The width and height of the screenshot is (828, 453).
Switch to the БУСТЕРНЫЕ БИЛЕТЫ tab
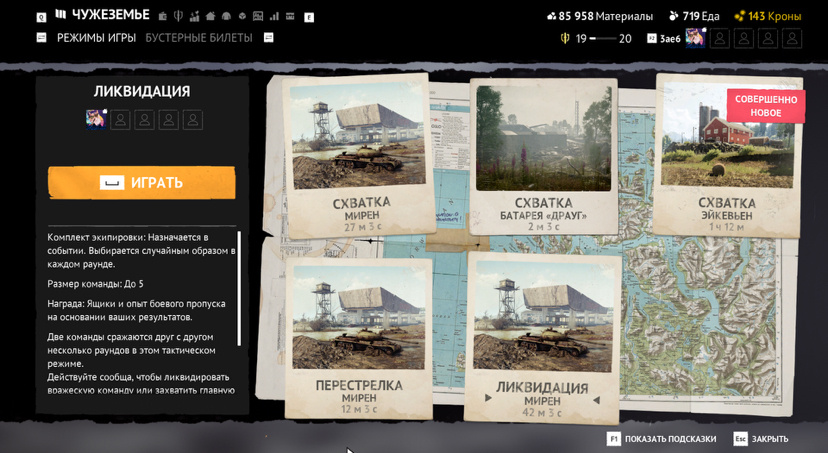(199, 38)
